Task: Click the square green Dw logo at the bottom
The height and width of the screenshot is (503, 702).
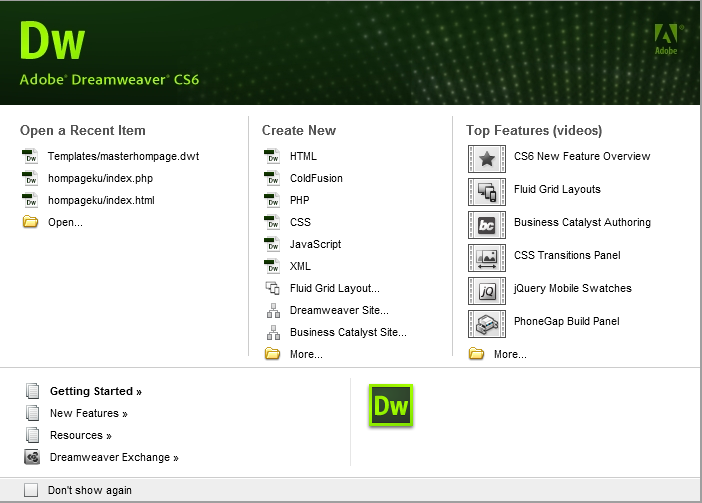Action: [391, 405]
